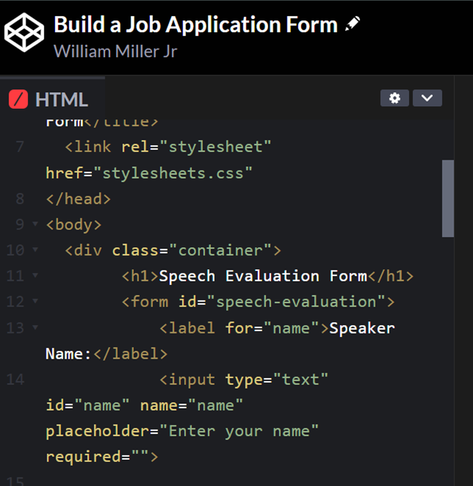Open HTML panel dropdown chevron

click(x=427, y=98)
